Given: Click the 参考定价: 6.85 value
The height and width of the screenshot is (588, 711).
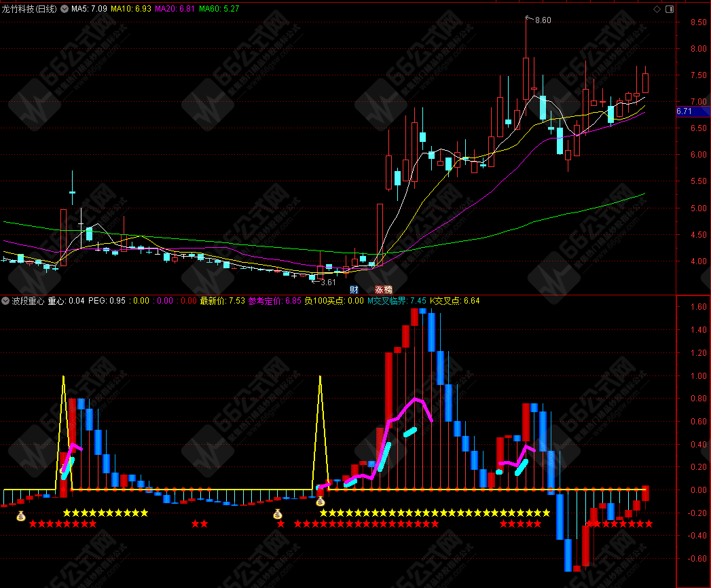Looking at the screenshot, I should (x=275, y=301).
